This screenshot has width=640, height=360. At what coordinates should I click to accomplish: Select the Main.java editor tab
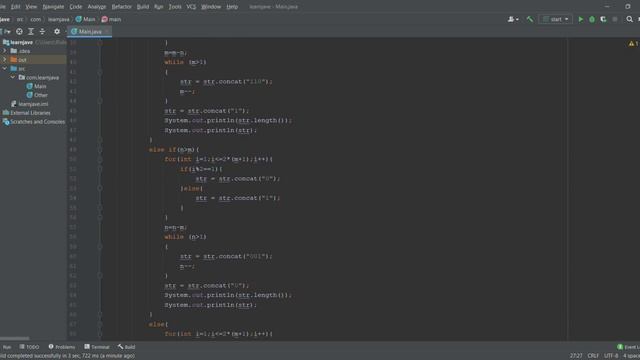pos(89,31)
